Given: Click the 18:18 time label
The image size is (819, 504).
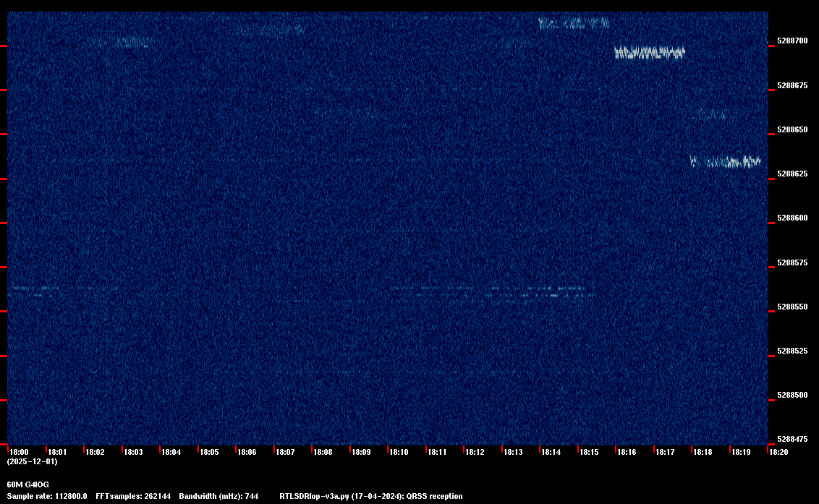Looking at the screenshot, I should pyautogui.click(x=703, y=452).
